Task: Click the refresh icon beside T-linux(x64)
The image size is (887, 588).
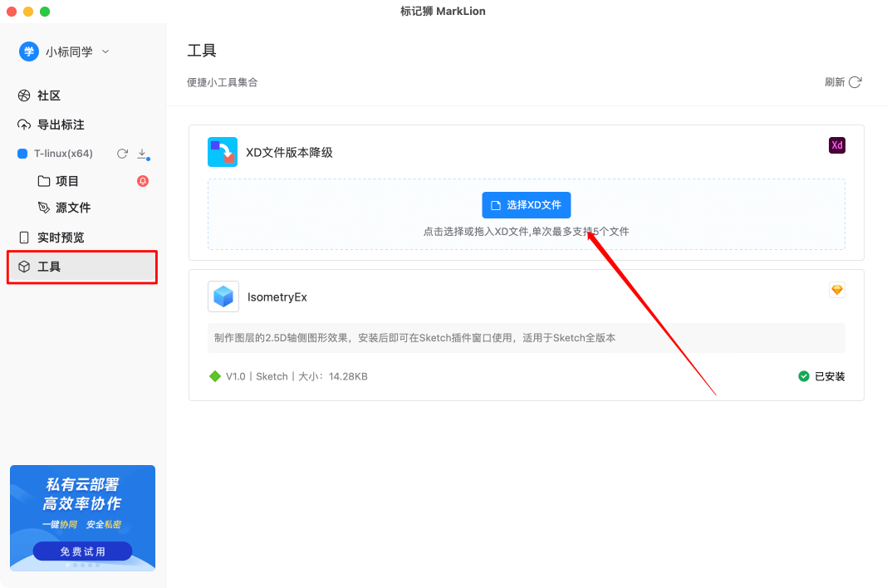Action: coord(122,154)
